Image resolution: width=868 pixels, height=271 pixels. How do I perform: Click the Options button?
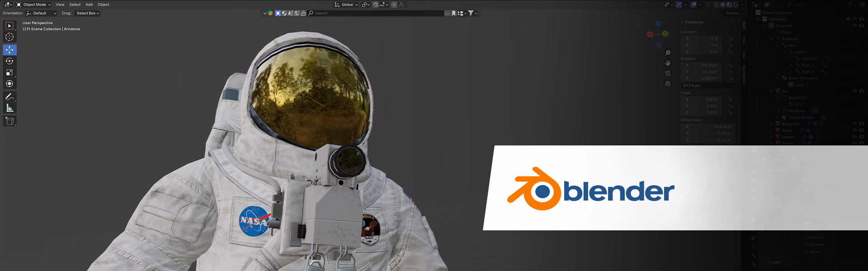tap(734, 13)
